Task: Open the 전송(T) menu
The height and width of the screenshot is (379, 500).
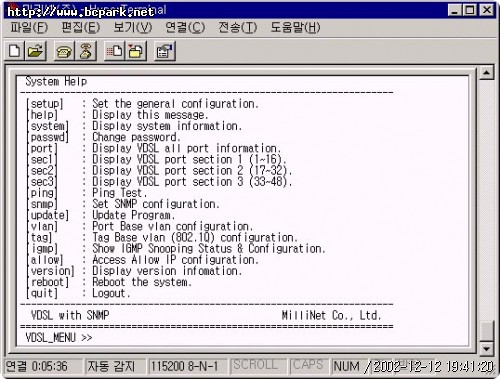Action: pos(238,27)
